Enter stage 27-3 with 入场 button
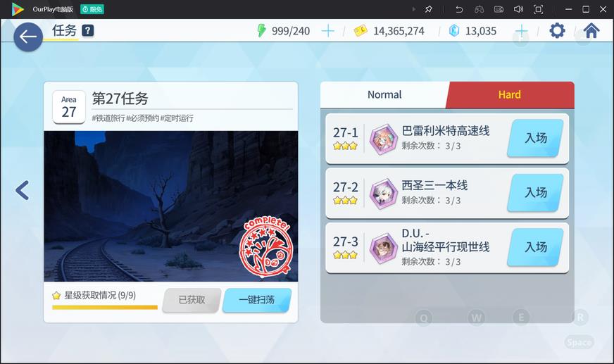614x364 pixels. tap(535, 247)
